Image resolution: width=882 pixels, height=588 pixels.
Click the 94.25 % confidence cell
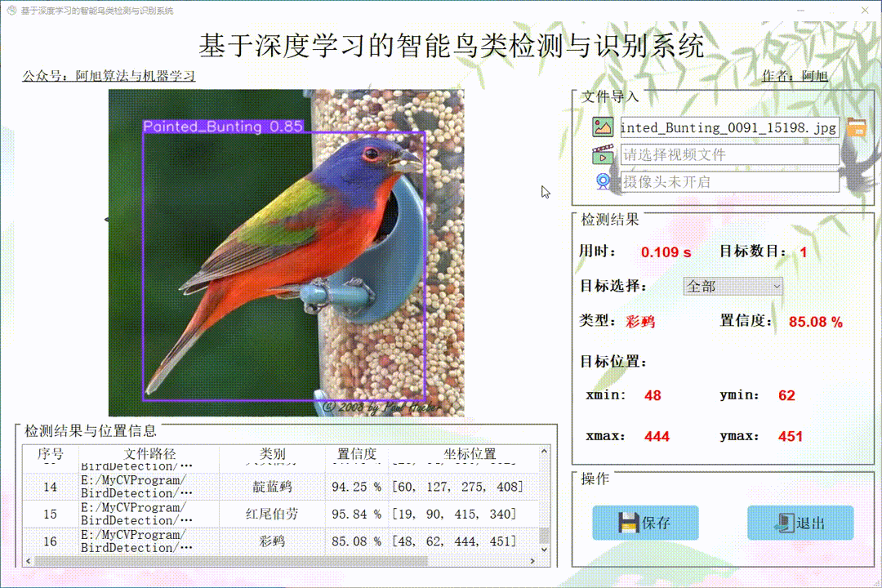click(357, 487)
